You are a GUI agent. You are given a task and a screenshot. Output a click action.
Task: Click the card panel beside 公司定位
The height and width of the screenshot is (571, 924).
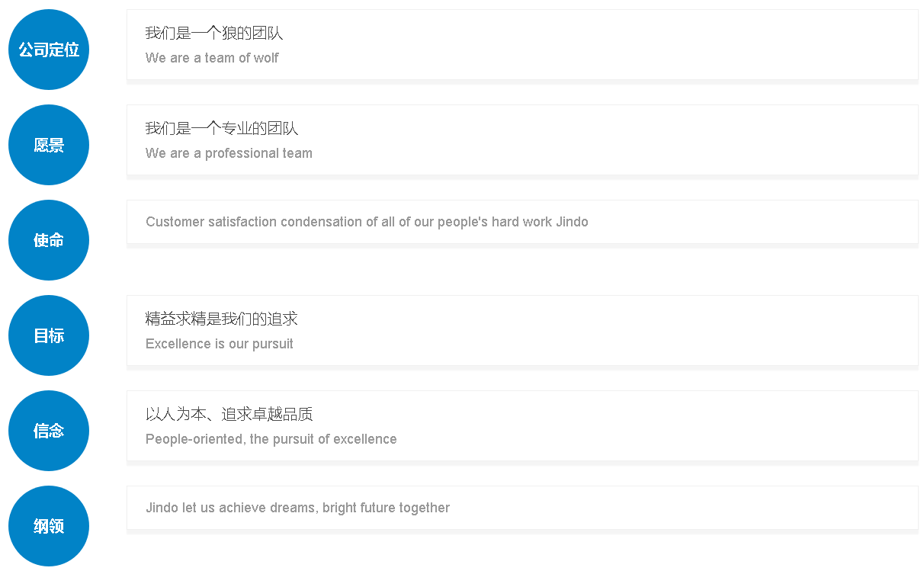pos(610,44)
